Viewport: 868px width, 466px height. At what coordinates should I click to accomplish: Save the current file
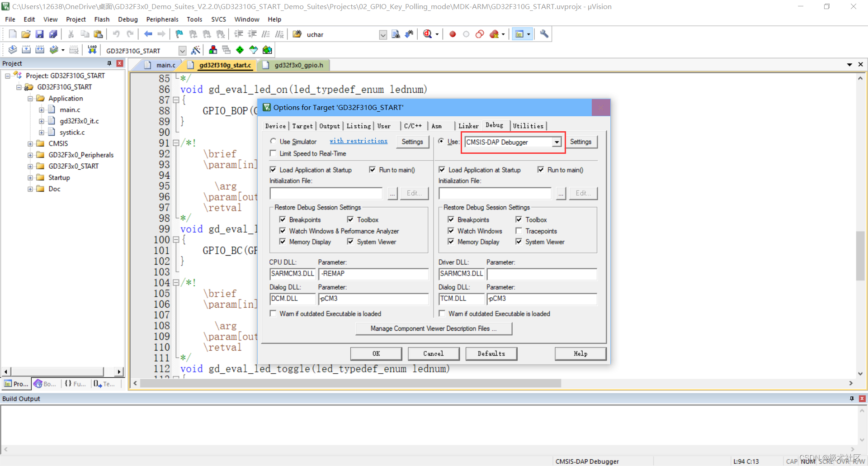point(39,34)
